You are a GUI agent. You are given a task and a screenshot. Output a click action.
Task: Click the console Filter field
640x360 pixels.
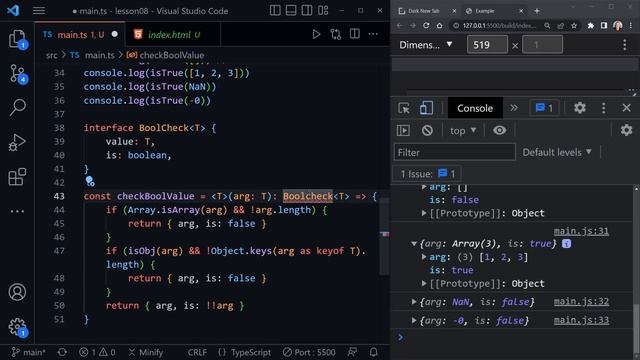pos(455,152)
